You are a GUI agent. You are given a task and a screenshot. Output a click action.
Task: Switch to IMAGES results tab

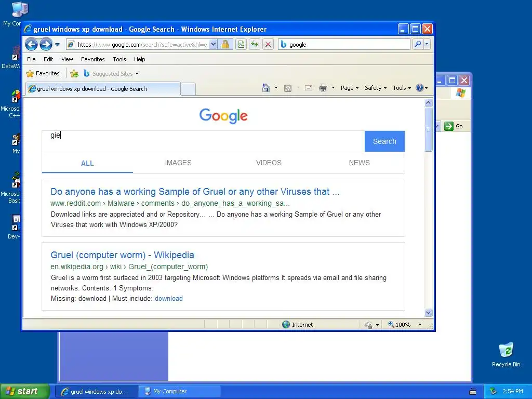pyautogui.click(x=178, y=163)
